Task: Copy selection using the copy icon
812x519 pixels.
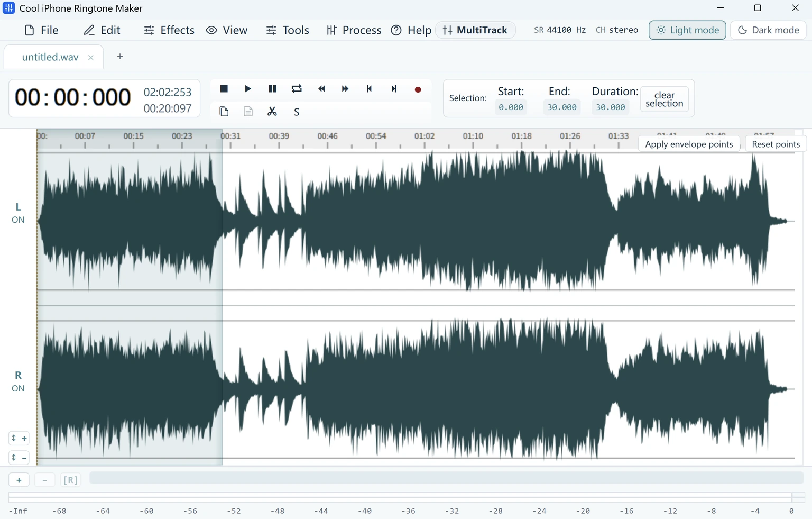Action: pyautogui.click(x=224, y=112)
